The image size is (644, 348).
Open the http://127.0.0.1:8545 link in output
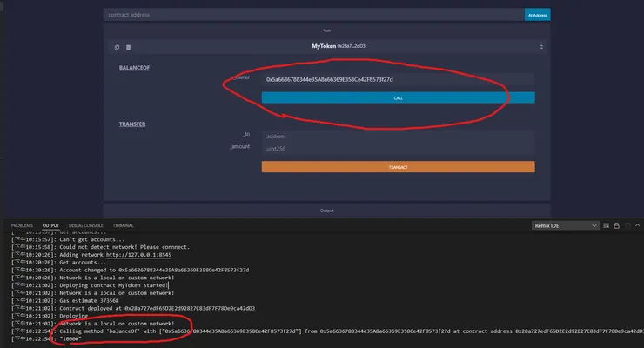tap(139, 255)
